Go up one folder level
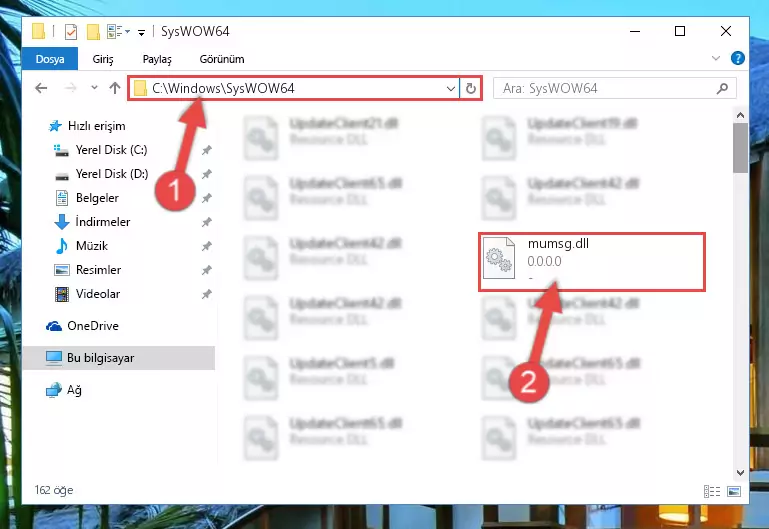This screenshot has height=529, width=769. click(115, 88)
